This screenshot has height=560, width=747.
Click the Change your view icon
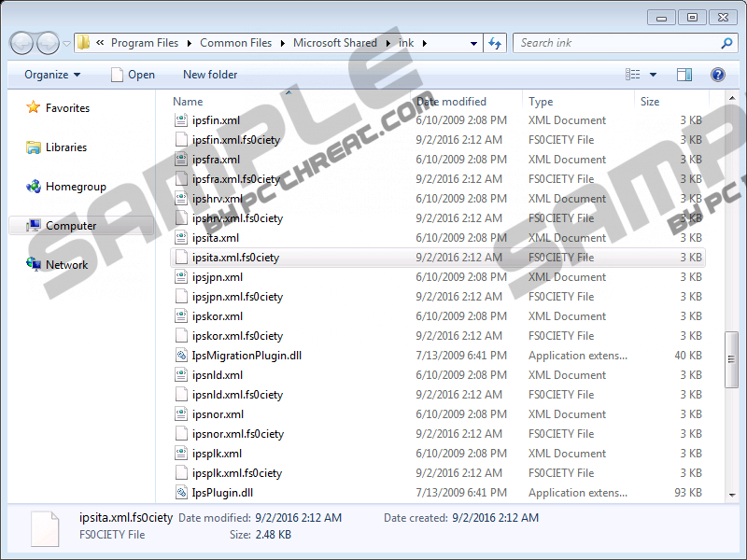[x=634, y=75]
